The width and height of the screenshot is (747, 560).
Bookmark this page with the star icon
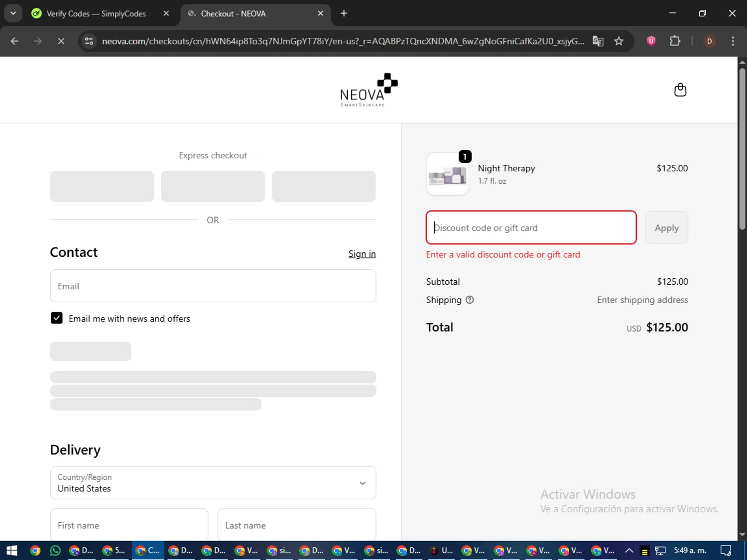click(619, 41)
